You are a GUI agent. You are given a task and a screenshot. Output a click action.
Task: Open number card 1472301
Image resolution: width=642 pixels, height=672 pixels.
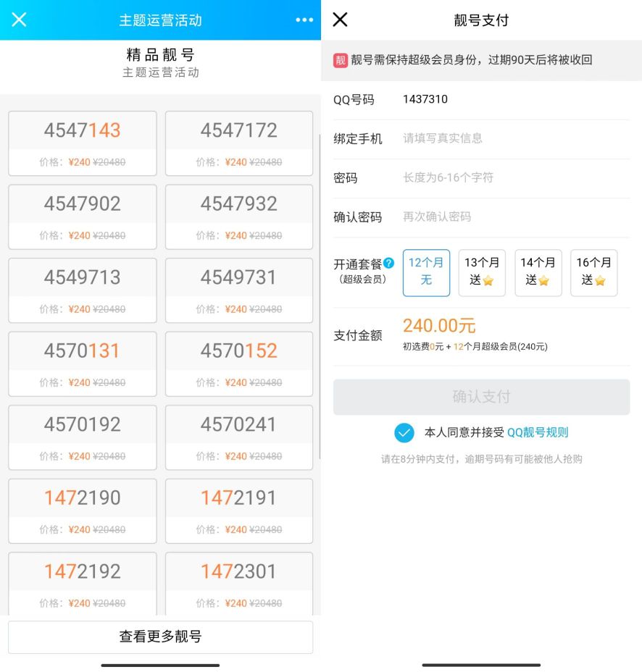click(x=239, y=584)
